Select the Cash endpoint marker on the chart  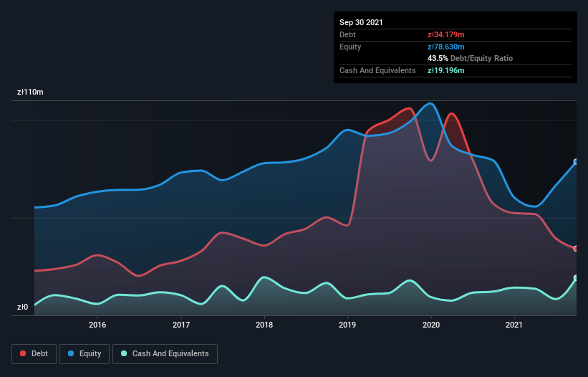point(576,278)
